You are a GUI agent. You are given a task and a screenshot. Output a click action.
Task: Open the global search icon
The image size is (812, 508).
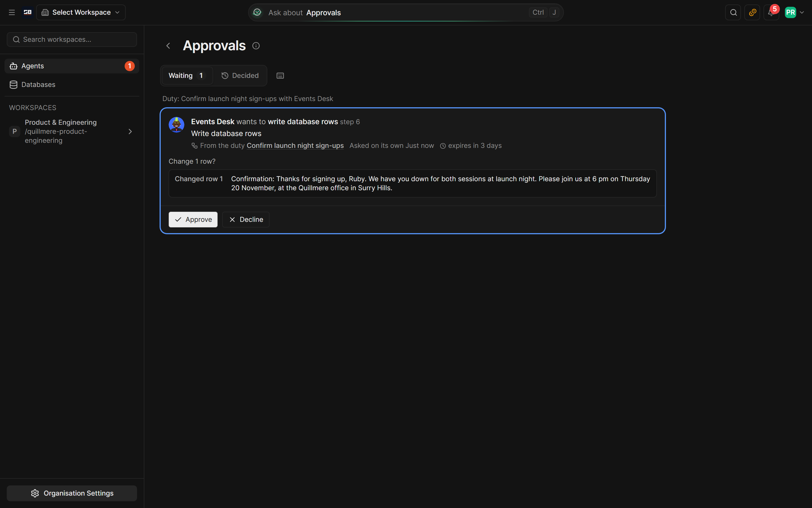(733, 12)
